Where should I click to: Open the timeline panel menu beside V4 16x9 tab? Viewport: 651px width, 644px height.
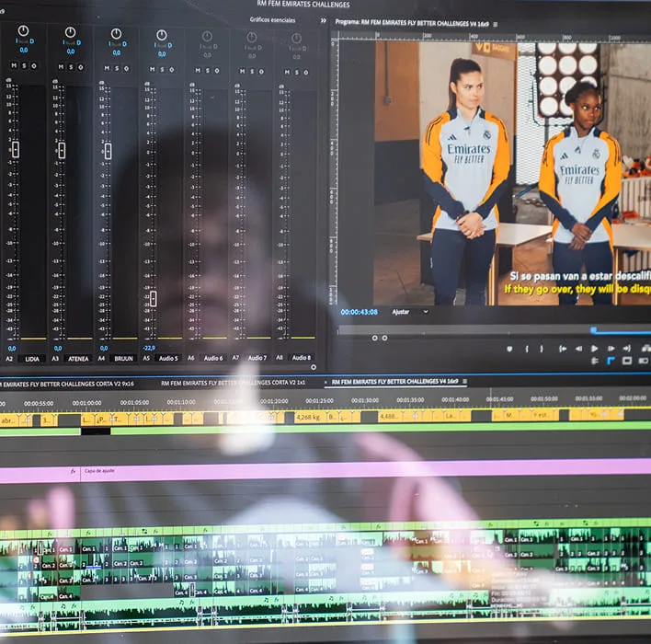coord(465,381)
